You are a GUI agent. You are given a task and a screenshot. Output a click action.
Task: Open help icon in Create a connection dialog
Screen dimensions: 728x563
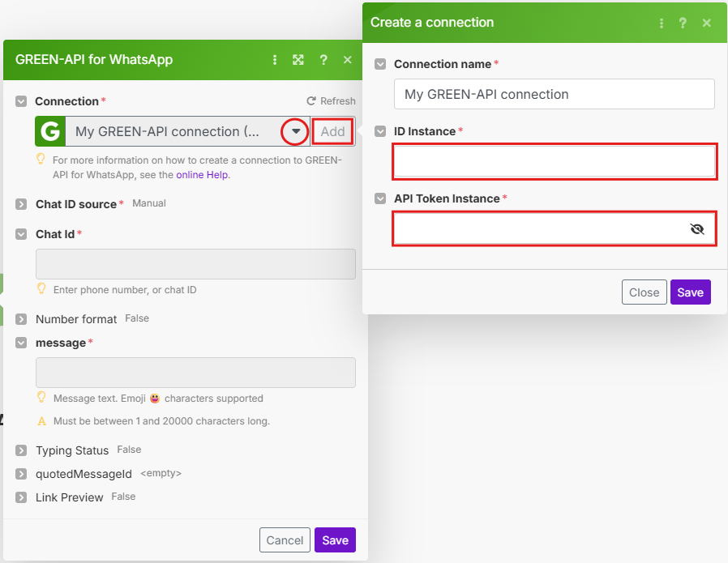(683, 23)
